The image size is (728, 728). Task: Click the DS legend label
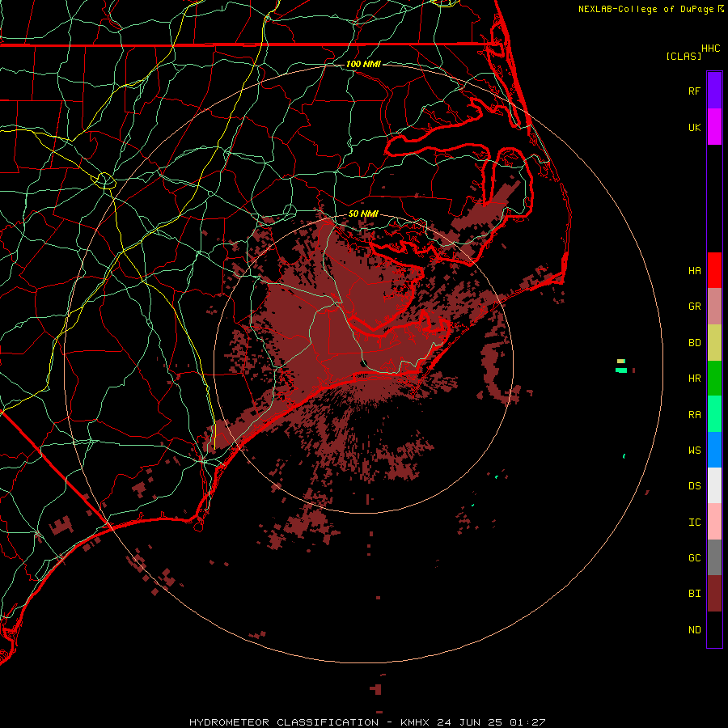[x=694, y=485]
